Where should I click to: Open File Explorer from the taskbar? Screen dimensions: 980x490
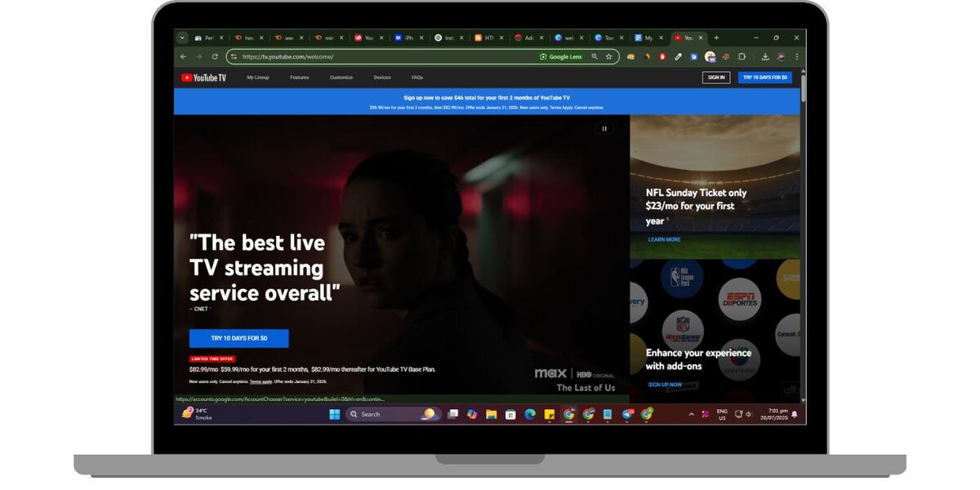[x=492, y=414]
